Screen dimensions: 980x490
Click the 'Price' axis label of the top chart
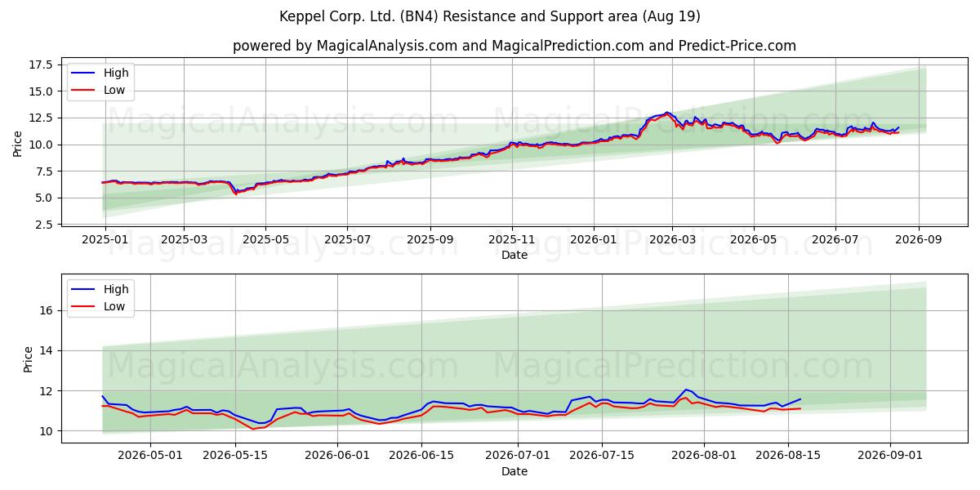(x=18, y=144)
